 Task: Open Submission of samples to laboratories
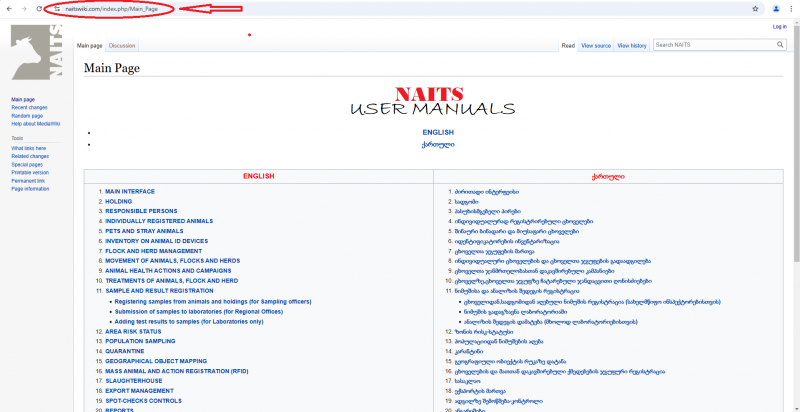point(199,312)
